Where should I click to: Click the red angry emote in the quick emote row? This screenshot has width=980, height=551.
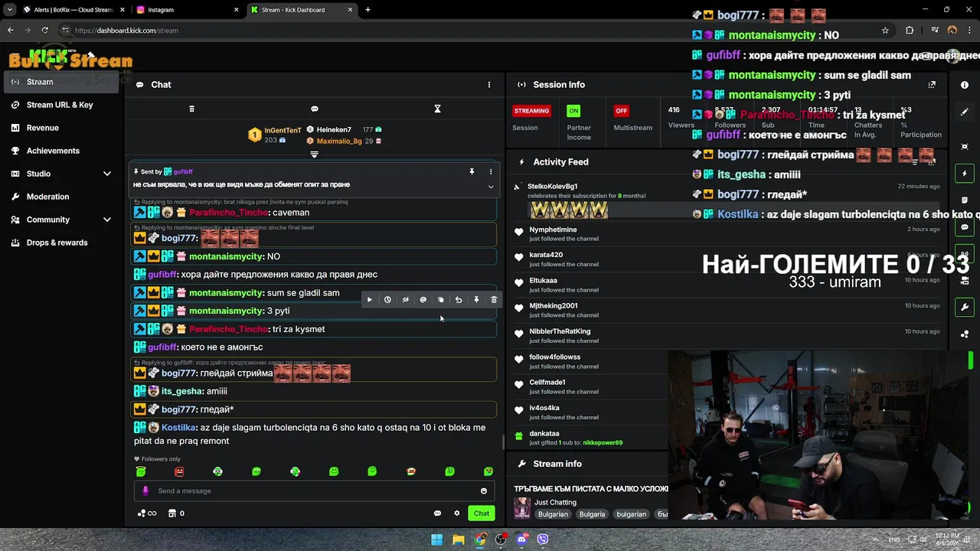click(179, 471)
